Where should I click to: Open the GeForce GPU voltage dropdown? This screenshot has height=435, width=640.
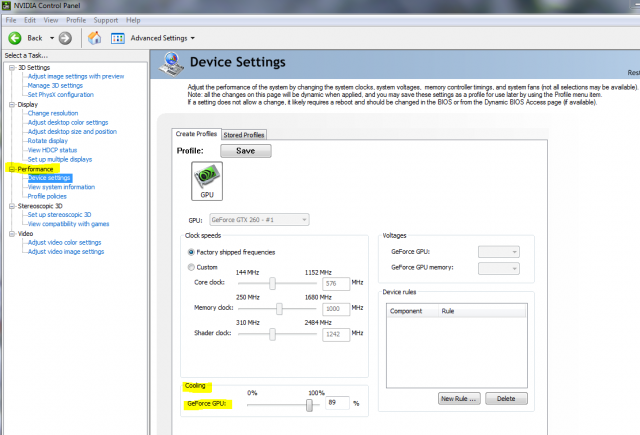pos(499,252)
